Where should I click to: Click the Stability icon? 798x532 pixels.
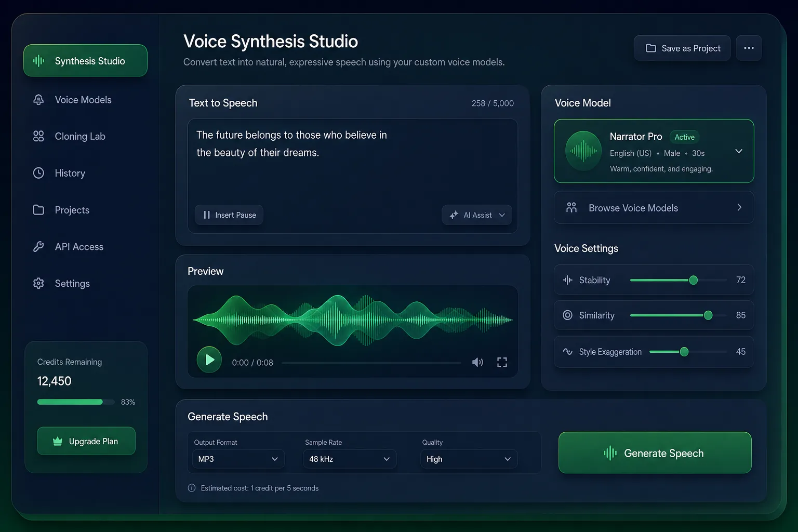tap(567, 280)
